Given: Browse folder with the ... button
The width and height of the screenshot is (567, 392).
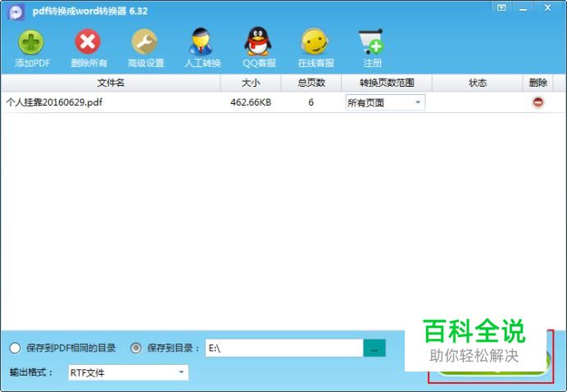Looking at the screenshot, I should pyautogui.click(x=374, y=349).
